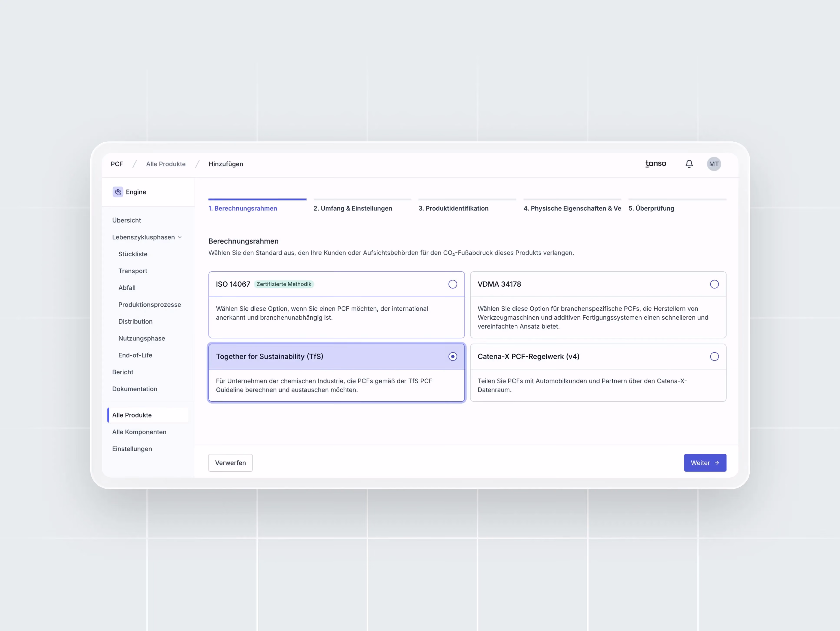This screenshot has height=631, width=840.
Task: Open Bericht in the sidebar
Action: point(123,372)
